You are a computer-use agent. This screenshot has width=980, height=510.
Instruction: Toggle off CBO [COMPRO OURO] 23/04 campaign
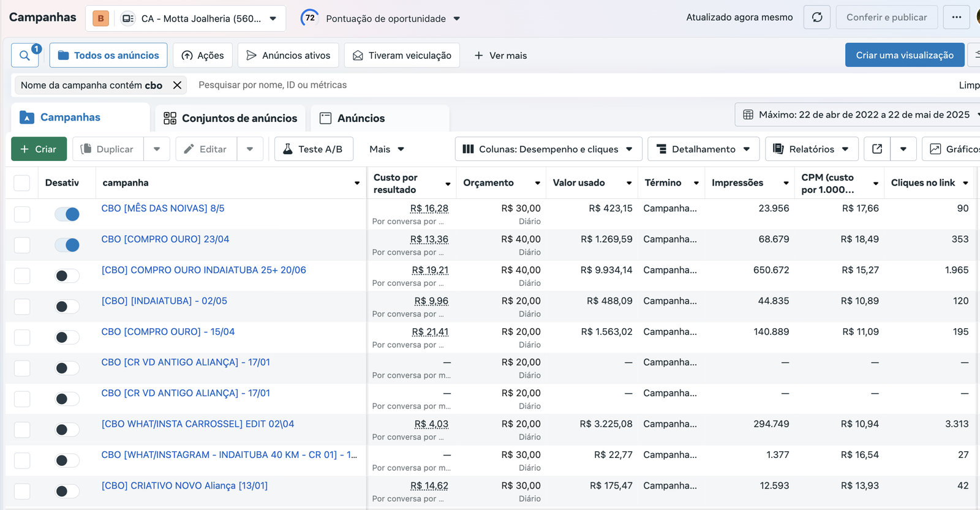67,245
